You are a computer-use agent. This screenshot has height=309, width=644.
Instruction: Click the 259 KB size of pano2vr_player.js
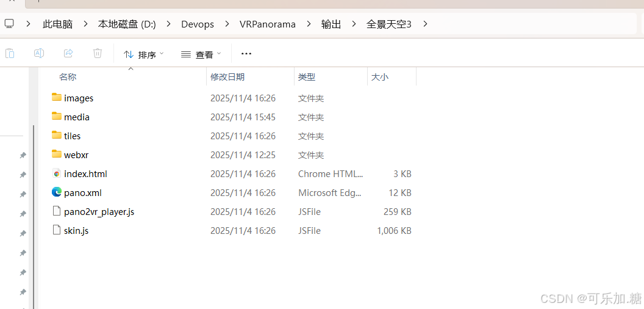pos(397,212)
